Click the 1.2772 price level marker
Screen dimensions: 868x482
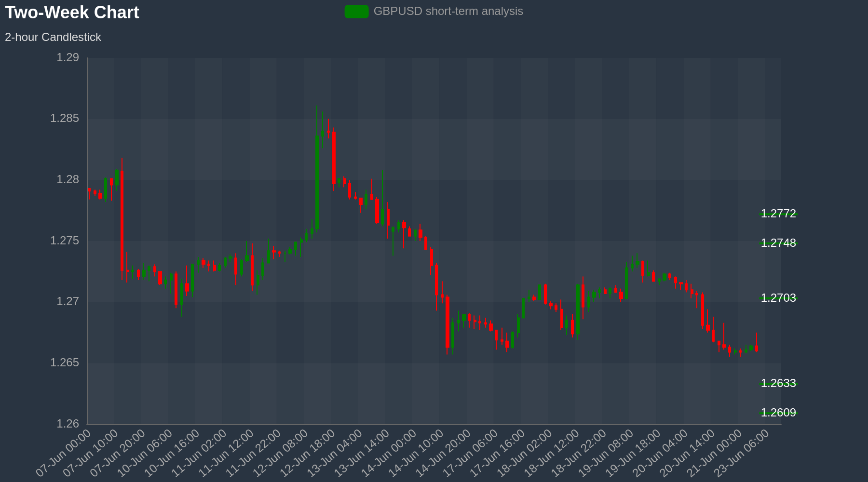778,214
